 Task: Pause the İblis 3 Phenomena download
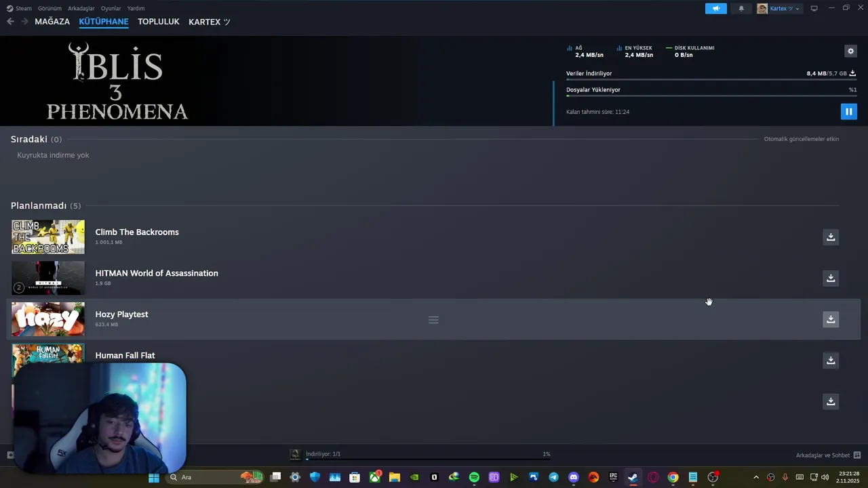coord(848,112)
